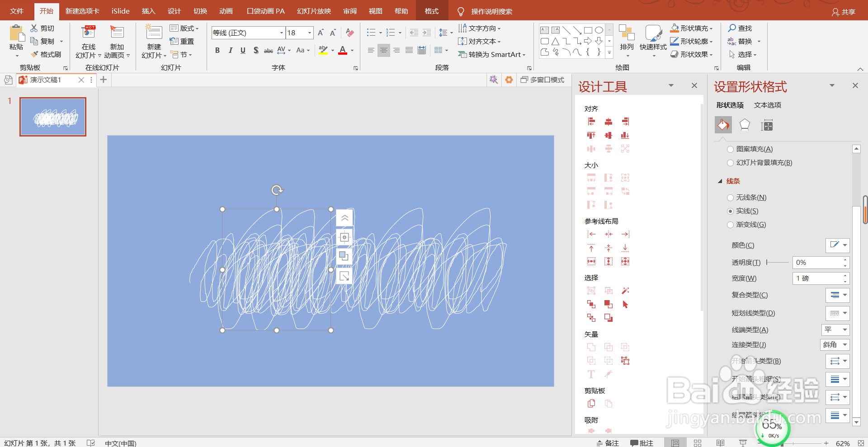Click the Paste icon in the clipboard group
Screen dimensions: 868x447
[16, 34]
